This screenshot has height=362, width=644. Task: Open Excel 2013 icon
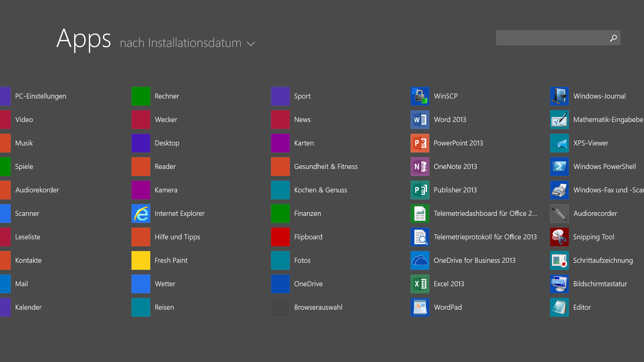420,284
